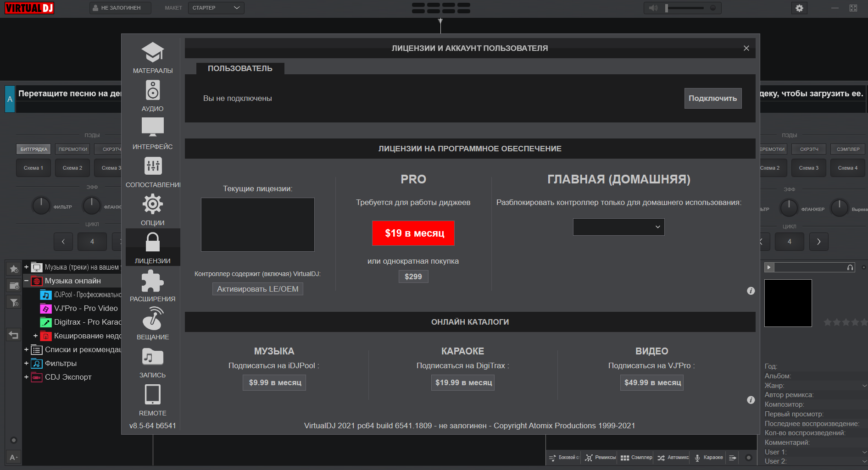Expand the Фильтры node
868x470 pixels.
26,363
